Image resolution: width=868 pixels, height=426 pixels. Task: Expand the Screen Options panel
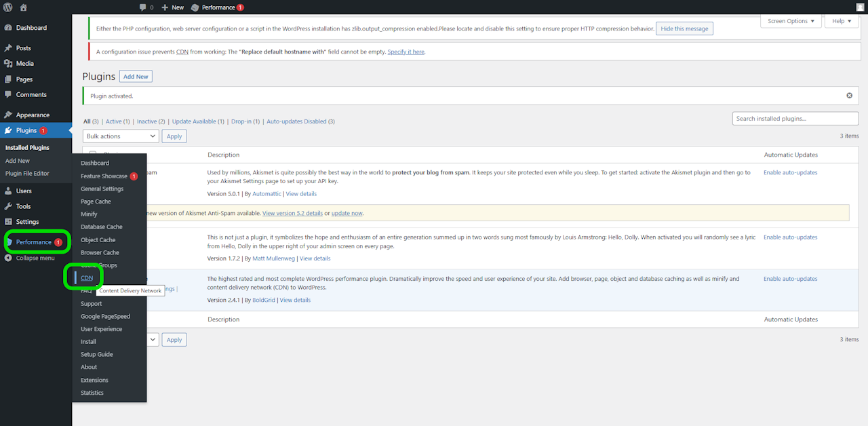(x=791, y=21)
